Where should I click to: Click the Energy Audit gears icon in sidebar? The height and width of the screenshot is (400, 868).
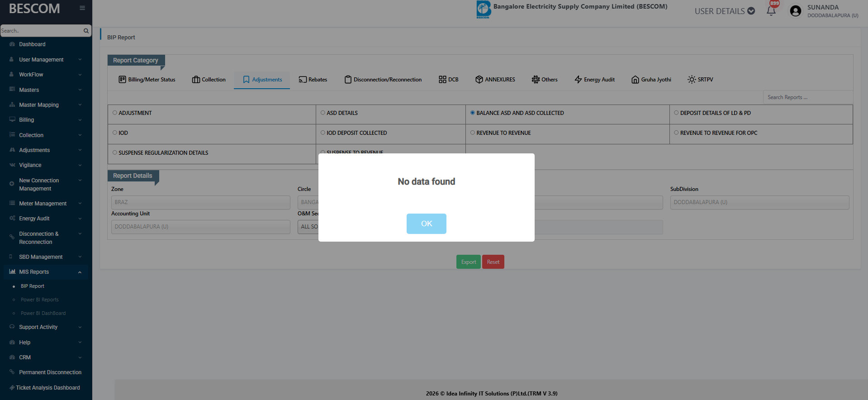tap(12, 218)
